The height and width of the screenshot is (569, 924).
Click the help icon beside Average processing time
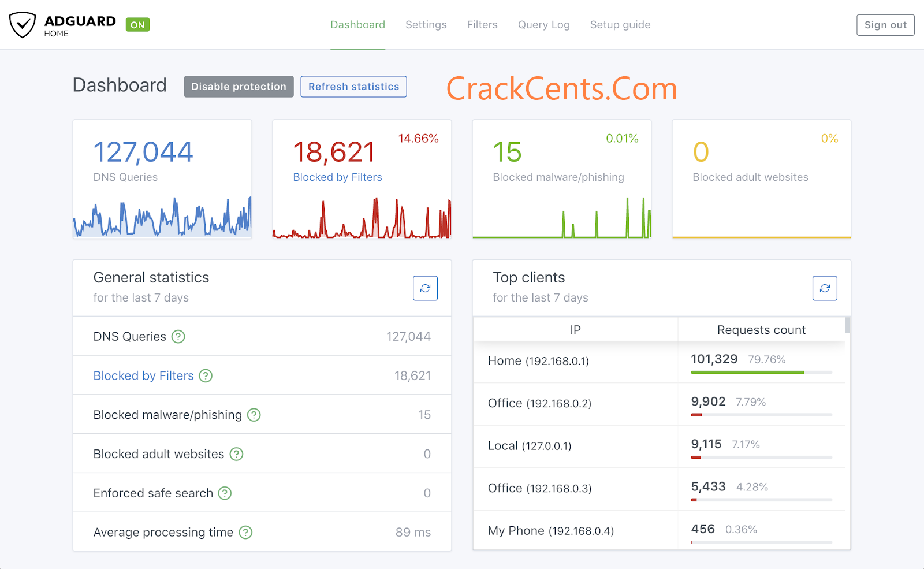click(x=245, y=532)
